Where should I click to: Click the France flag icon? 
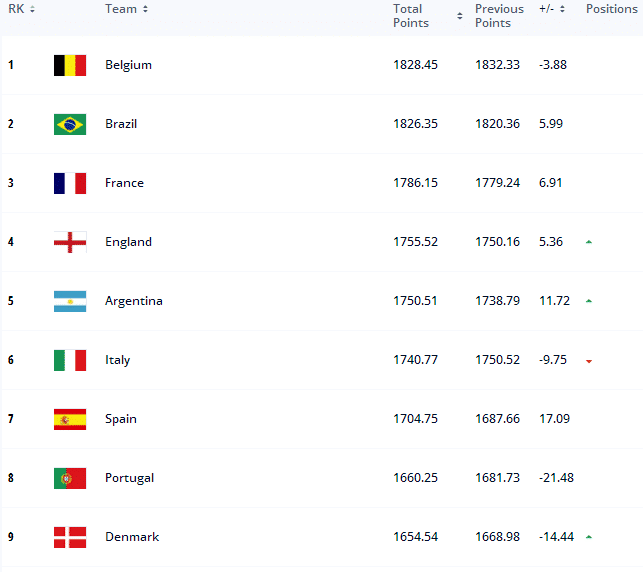70,183
